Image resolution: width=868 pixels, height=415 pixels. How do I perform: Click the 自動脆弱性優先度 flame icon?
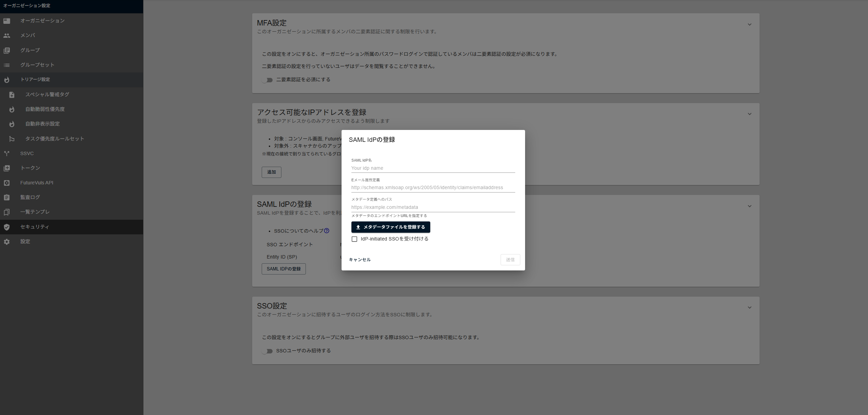coord(12,109)
